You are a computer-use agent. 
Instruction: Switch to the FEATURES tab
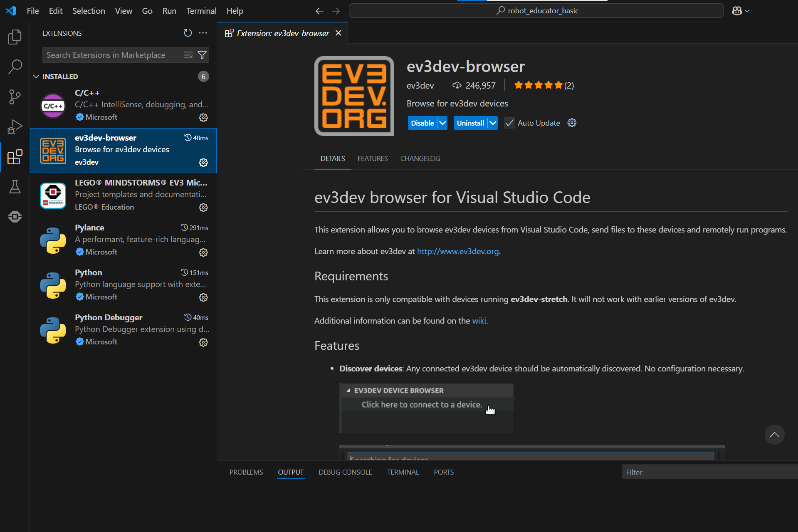[x=373, y=158]
